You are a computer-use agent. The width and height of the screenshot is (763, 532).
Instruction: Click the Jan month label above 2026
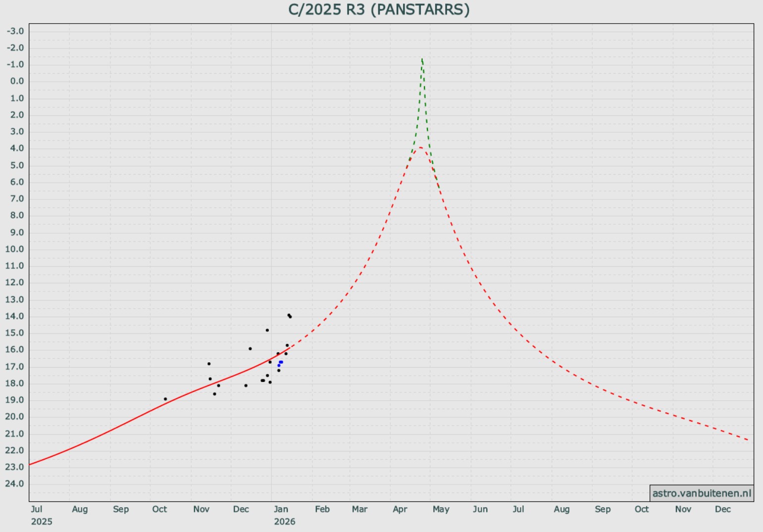[281, 509]
